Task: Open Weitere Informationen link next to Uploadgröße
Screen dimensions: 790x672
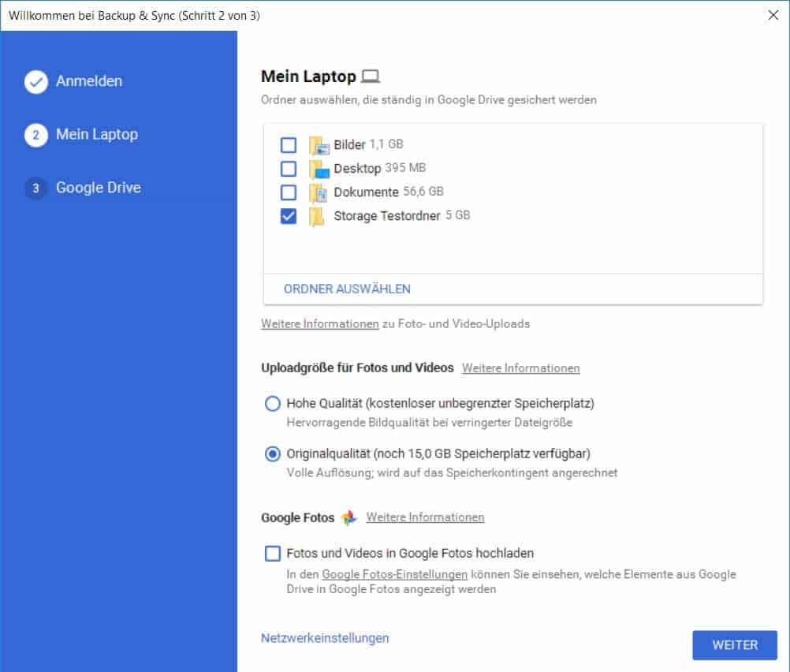Action: click(x=521, y=368)
